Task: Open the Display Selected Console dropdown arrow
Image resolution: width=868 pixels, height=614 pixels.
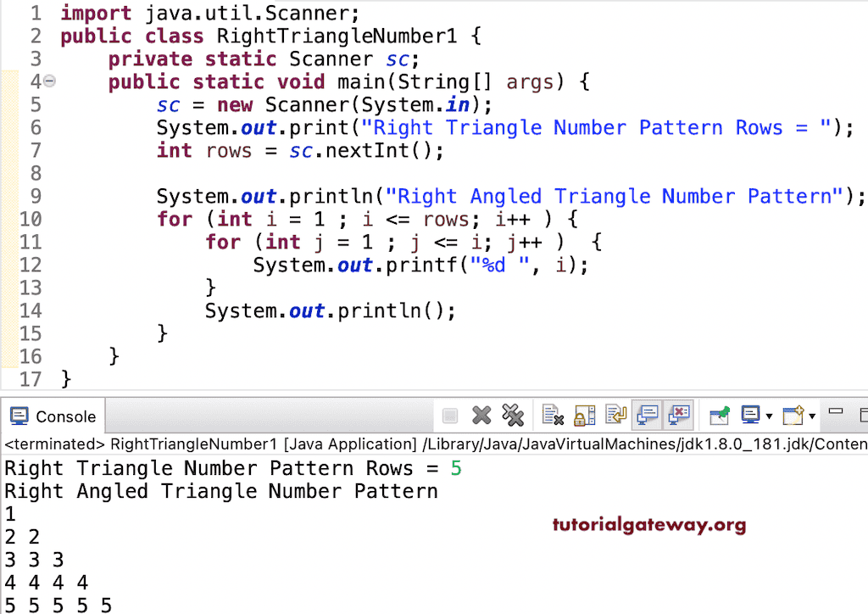Action: (x=770, y=417)
